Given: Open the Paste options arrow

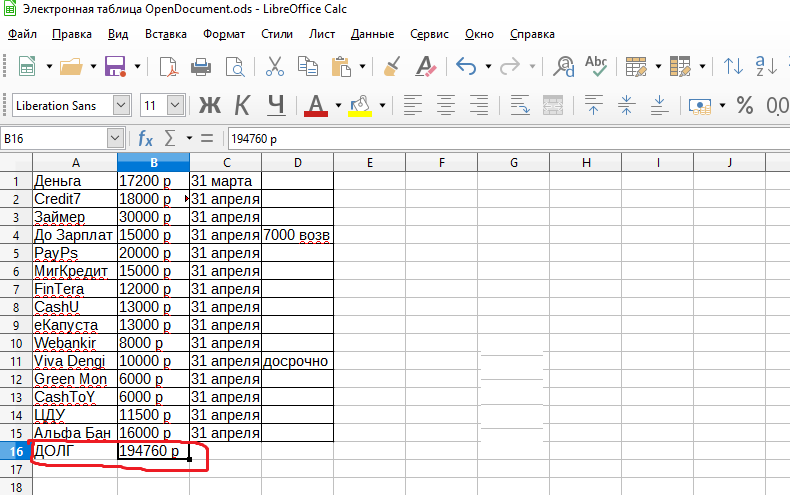Looking at the screenshot, I should 362,67.
